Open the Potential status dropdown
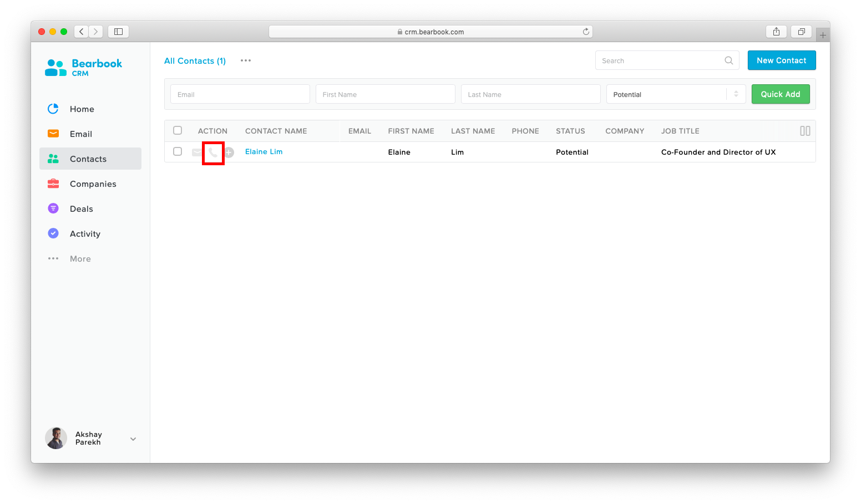This screenshot has width=861, height=504. coord(676,94)
